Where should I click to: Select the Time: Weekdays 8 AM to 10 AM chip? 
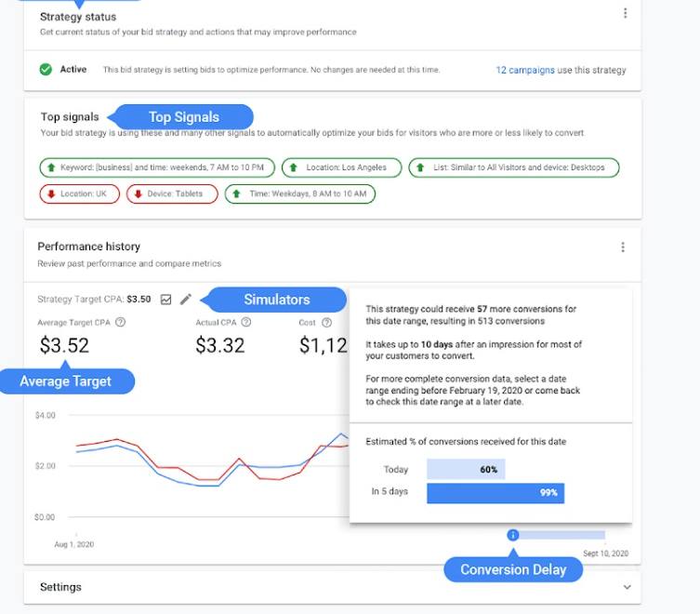coord(300,194)
